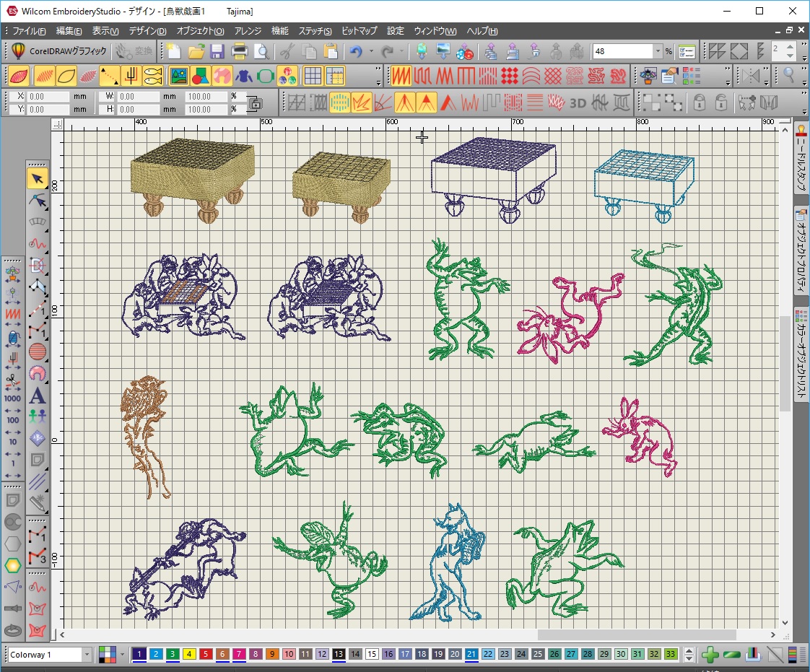Screen dimensions: 810x672
Task: Open the ニードルスタンプ docker tab
Action: point(801,158)
